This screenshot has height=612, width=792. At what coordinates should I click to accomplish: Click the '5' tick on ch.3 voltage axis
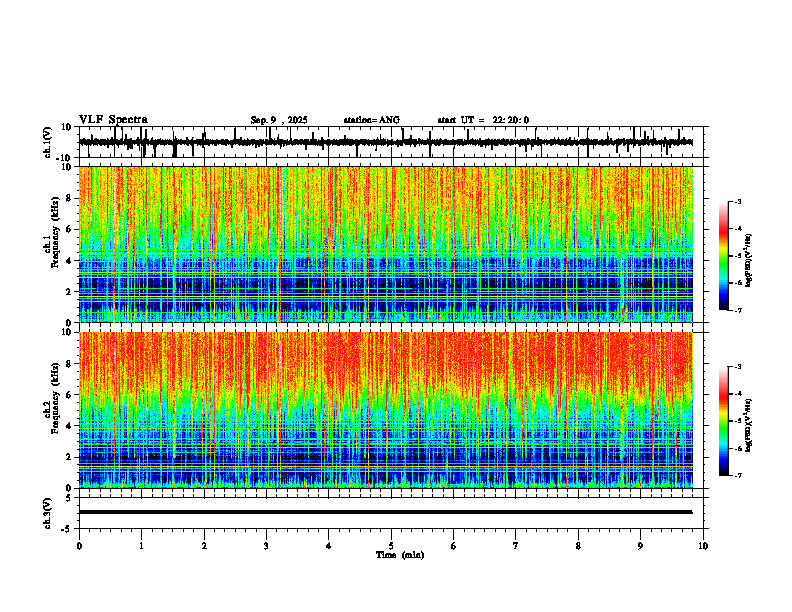(x=70, y=498)
